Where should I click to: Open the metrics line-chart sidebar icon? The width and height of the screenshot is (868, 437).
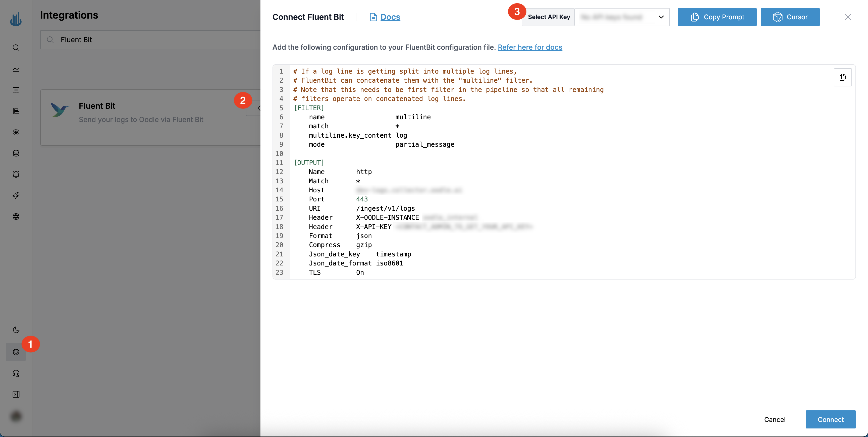coord(16,69)
